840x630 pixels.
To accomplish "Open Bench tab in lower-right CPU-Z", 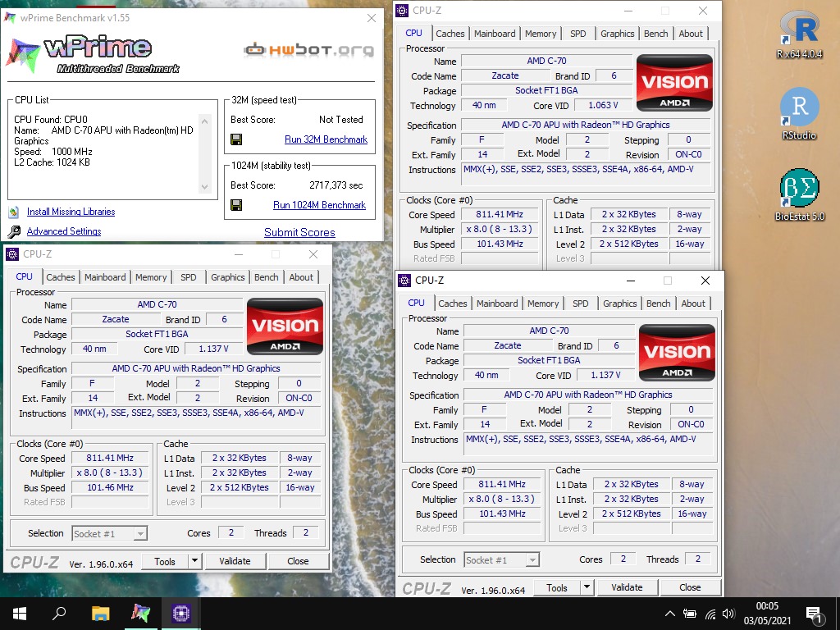I will (x=659, y=304).
